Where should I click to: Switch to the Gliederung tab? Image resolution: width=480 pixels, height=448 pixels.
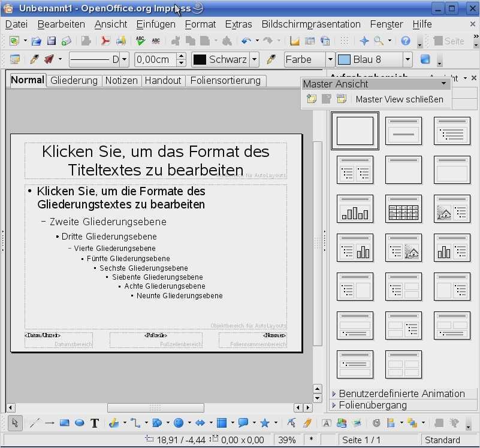(x=74, y=80)
